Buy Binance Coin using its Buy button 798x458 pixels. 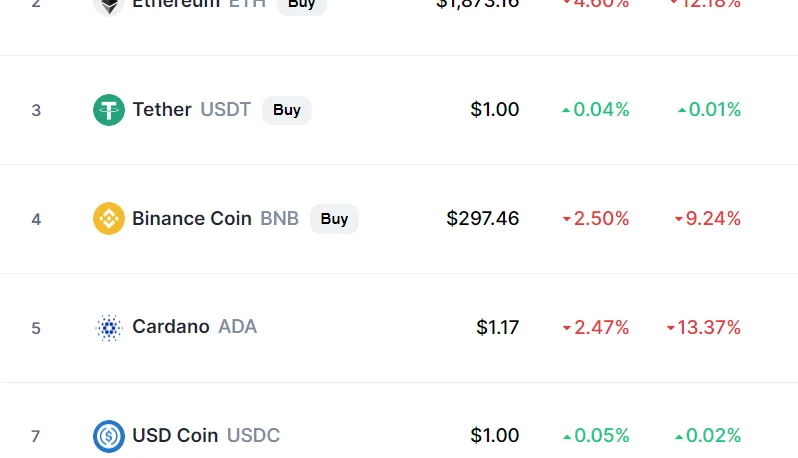tap(334, 219)
